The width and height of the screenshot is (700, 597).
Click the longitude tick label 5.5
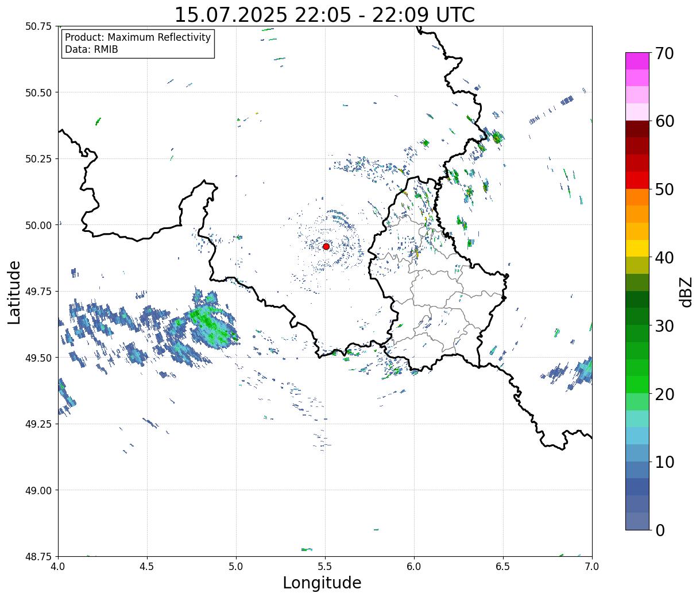[x=325, y=566]
